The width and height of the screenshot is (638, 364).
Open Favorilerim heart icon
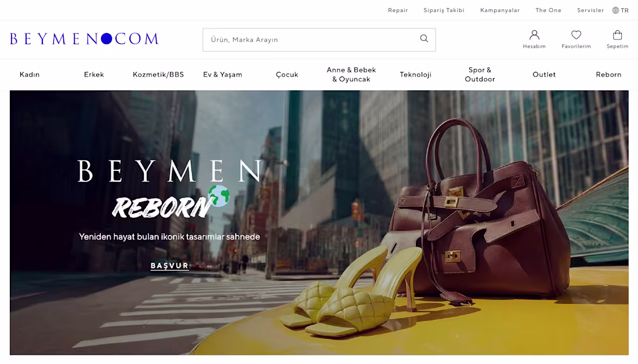click(576, 35)
